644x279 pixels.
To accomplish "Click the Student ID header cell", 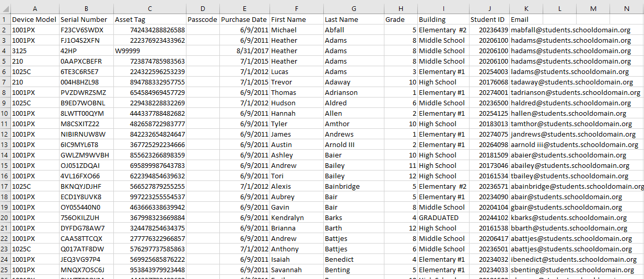I will click(x=489, y=19).
